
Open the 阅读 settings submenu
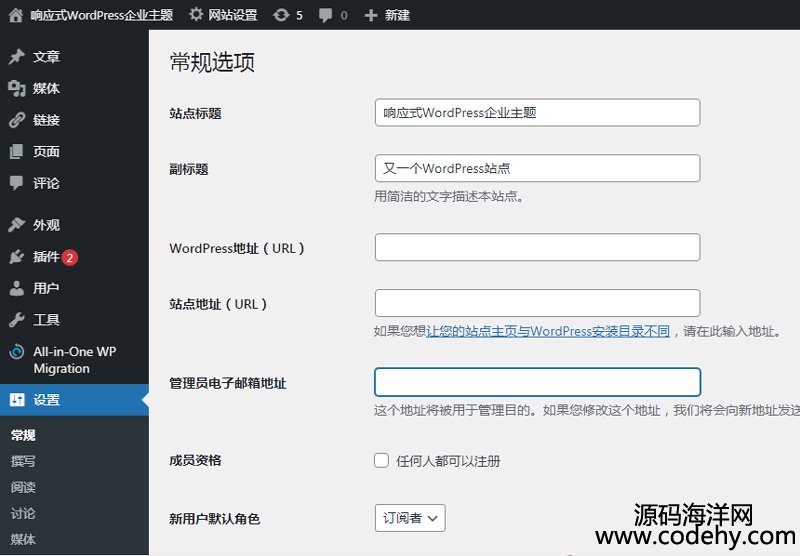[23, 487]
